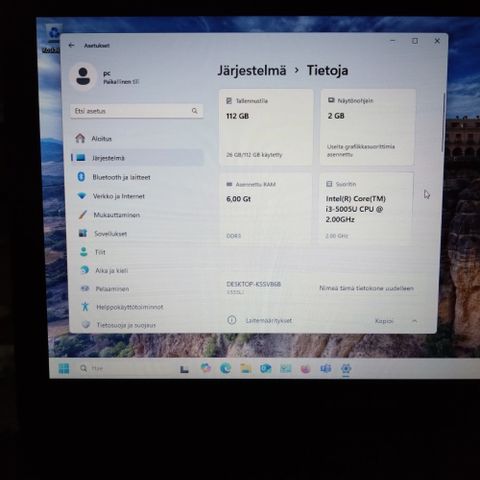Go back with the Asetukset back arrow
This screenshot has height=480, width=480.
point(71,45)
